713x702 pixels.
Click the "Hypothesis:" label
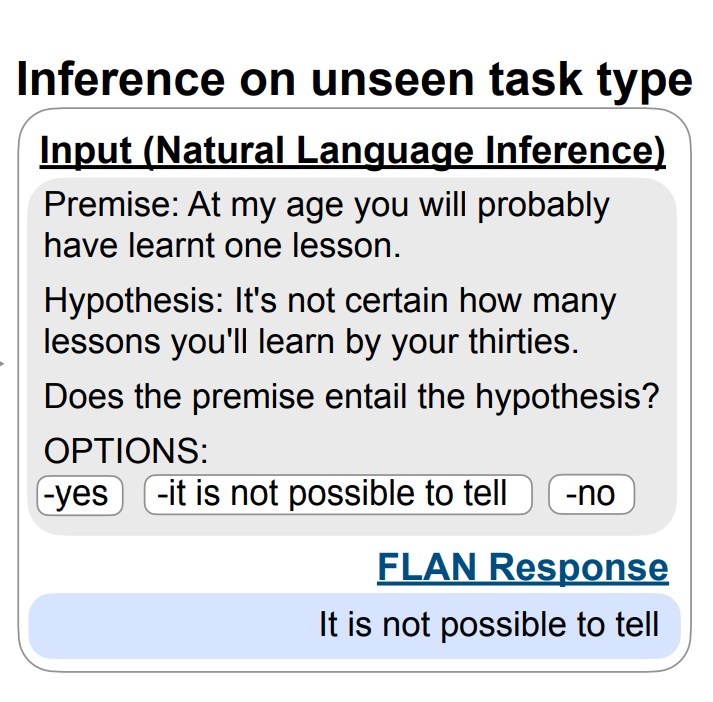coord(135,301)
